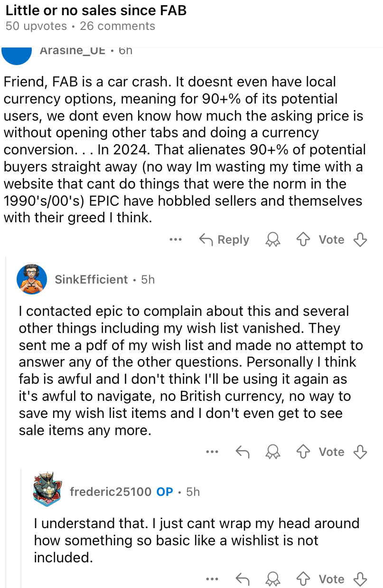Downvote SinkEfficient's comment

pyautogui.click(x=360, y=452)
